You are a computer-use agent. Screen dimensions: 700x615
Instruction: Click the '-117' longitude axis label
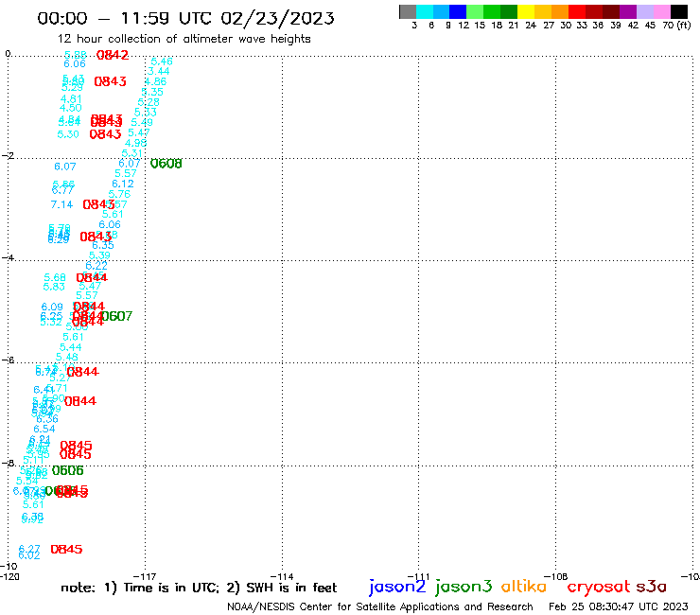(x=145, y=576)
